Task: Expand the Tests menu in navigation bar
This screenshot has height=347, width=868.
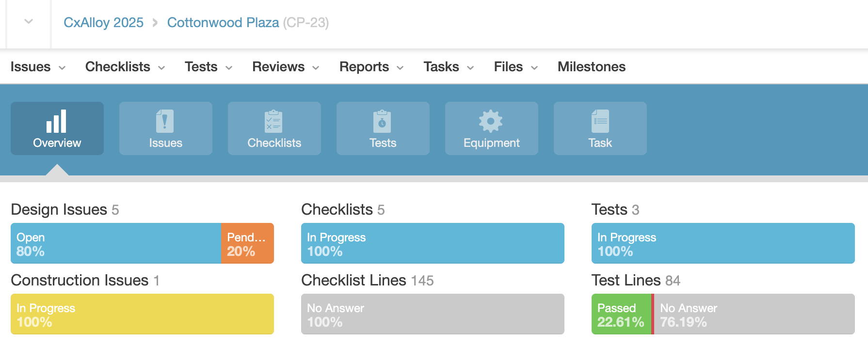Action: tap(208, 67)
